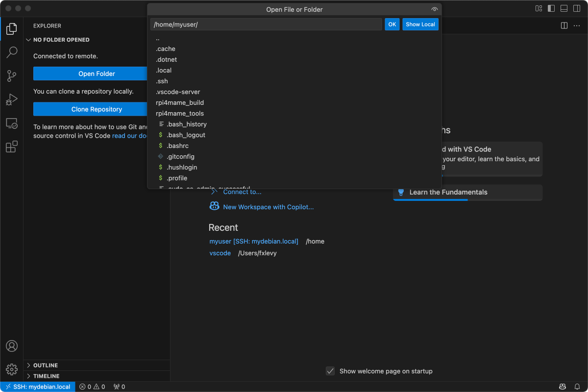588x392 pixels.
Task: Open the Remote Explorer view
Action: coord(12,123)
